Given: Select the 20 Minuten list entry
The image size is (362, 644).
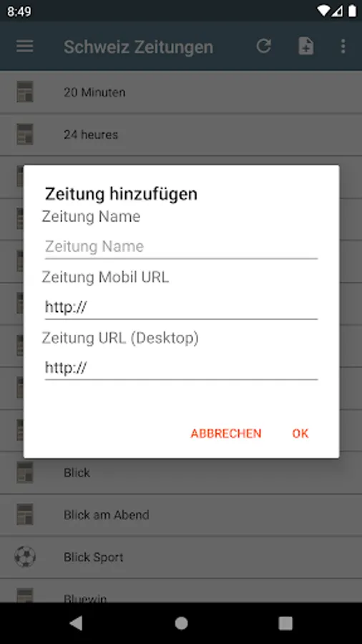Looking at the screenshot, I should (181, 92).
